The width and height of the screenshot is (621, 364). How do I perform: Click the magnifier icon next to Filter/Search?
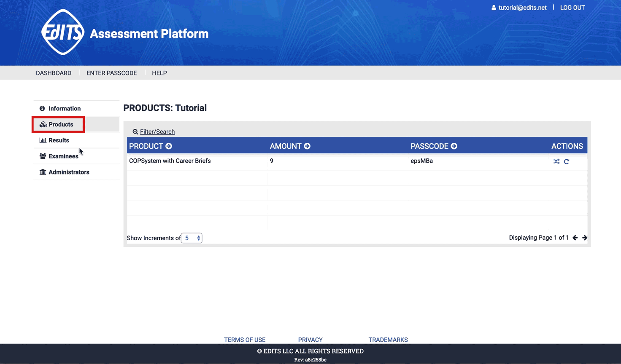135,132
